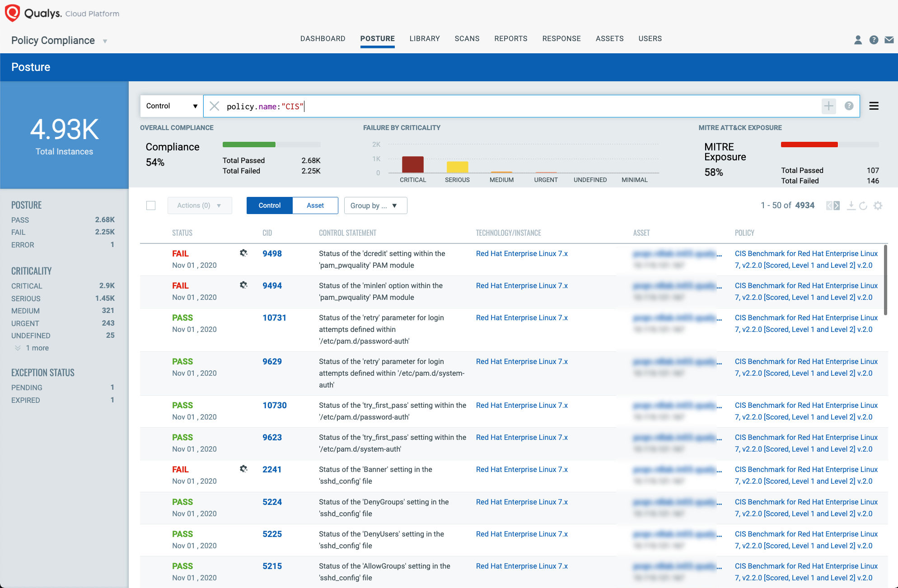Image resolution: width=898 pixels, height=588 pixels.
Task: Open the RESPONSE tab
Action: click(561, 38)
